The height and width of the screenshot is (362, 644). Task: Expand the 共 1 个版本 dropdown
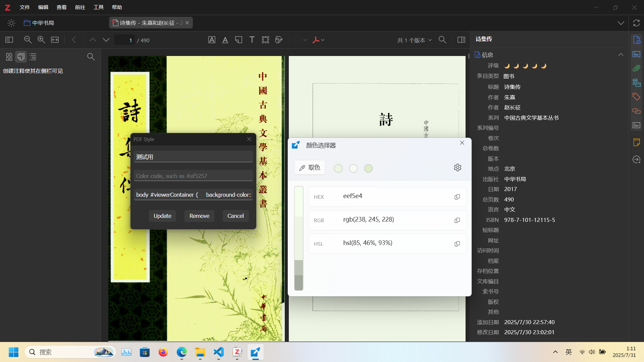click(x=415, y=40)
